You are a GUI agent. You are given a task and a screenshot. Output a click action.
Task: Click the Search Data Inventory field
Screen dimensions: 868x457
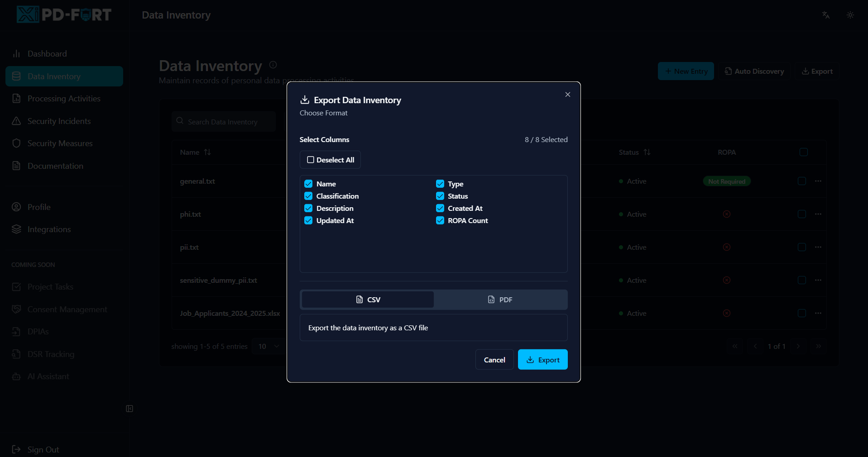click(x=224, y=122)
